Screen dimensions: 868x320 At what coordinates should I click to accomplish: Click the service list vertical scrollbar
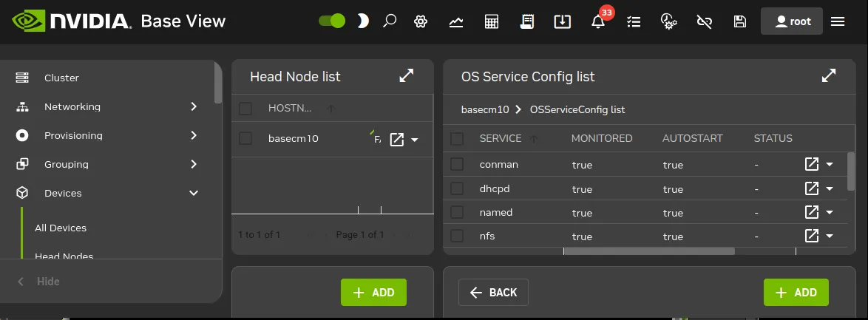coord(851,171)
